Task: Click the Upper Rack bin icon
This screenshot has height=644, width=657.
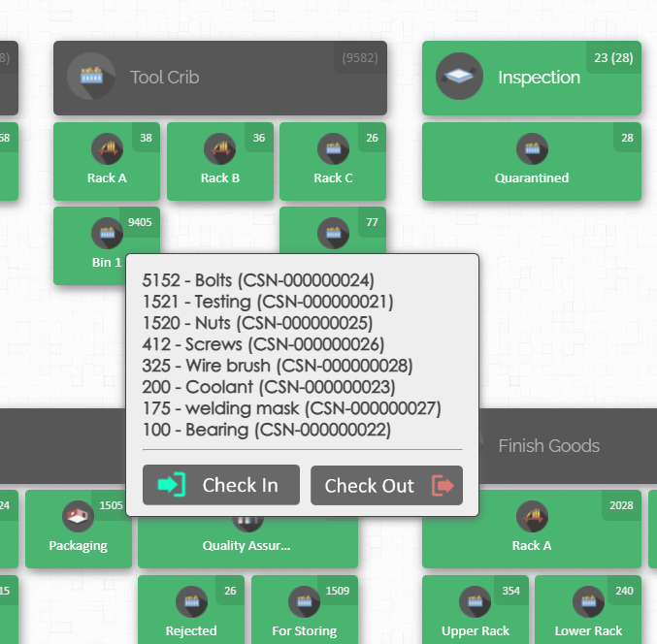Action: 476,601
